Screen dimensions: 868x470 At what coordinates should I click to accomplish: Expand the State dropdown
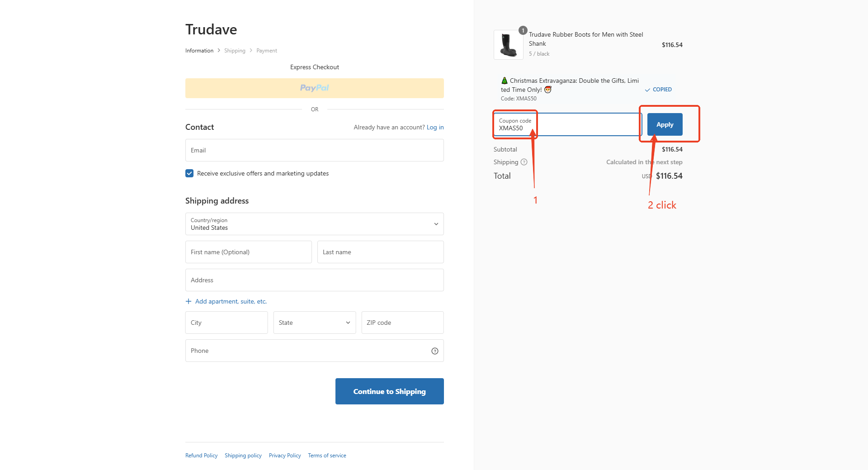(x=314, y=323)
